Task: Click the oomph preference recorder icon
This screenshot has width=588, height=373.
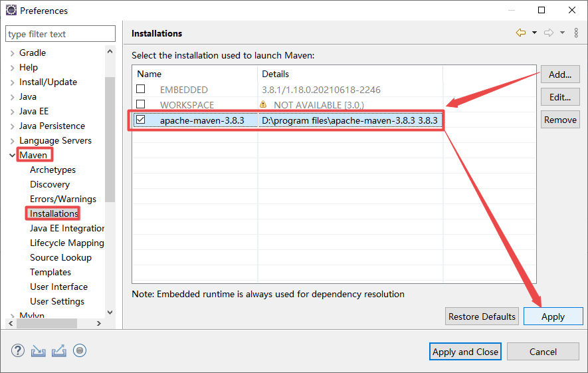Action: (x=80, y=351)
